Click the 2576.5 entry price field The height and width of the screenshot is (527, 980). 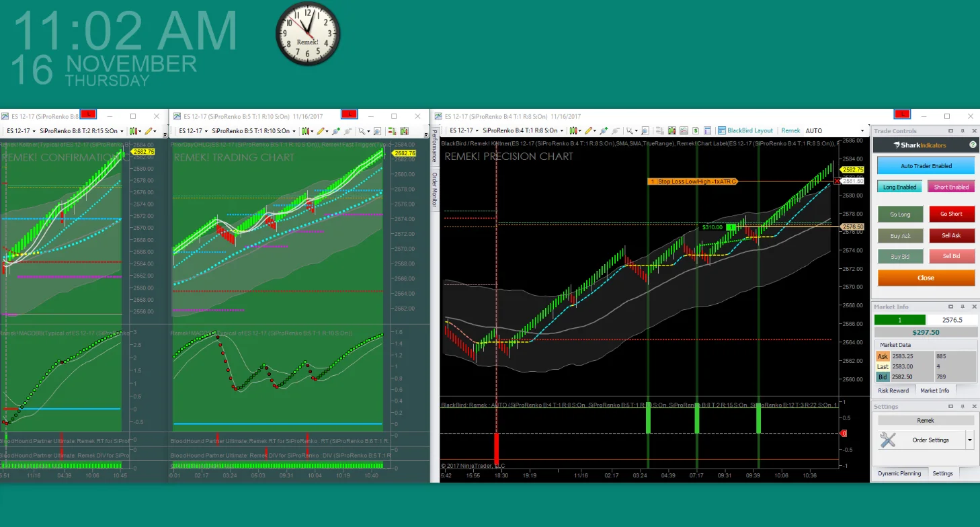tap(952, 320)
